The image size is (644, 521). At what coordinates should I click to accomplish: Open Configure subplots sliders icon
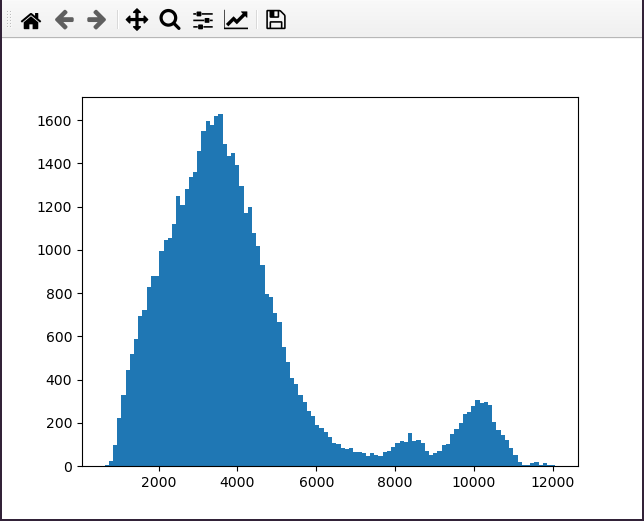coord(203,20)
